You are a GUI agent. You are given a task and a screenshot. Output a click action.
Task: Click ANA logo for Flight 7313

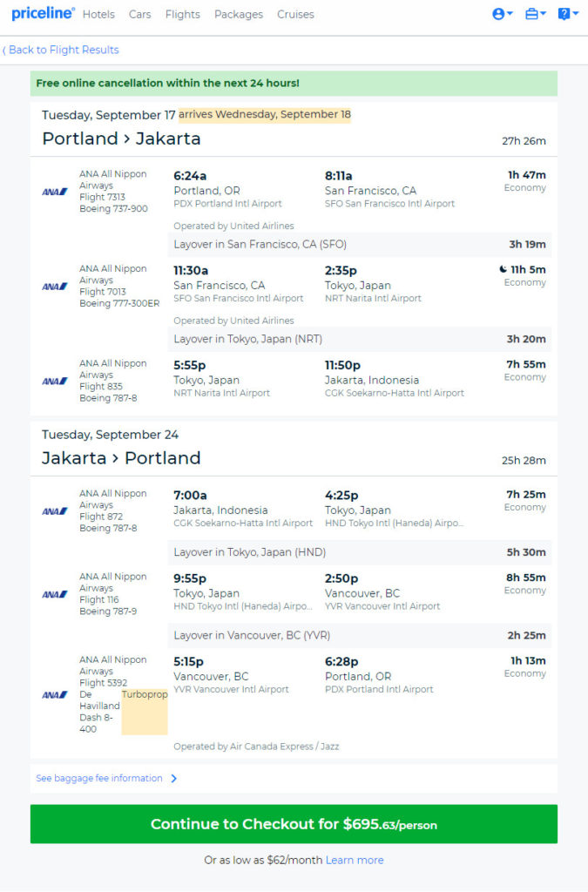tap(55, 192)
